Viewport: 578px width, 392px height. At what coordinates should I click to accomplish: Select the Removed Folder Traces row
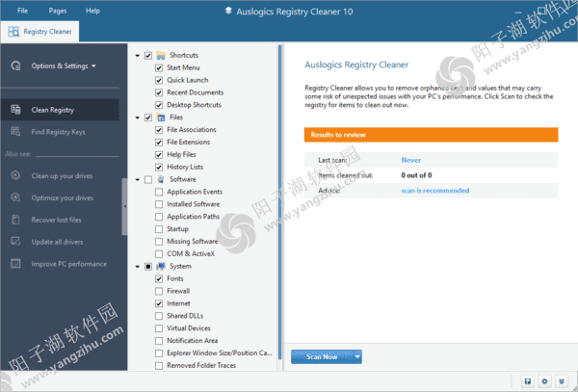tap(201, 365)
